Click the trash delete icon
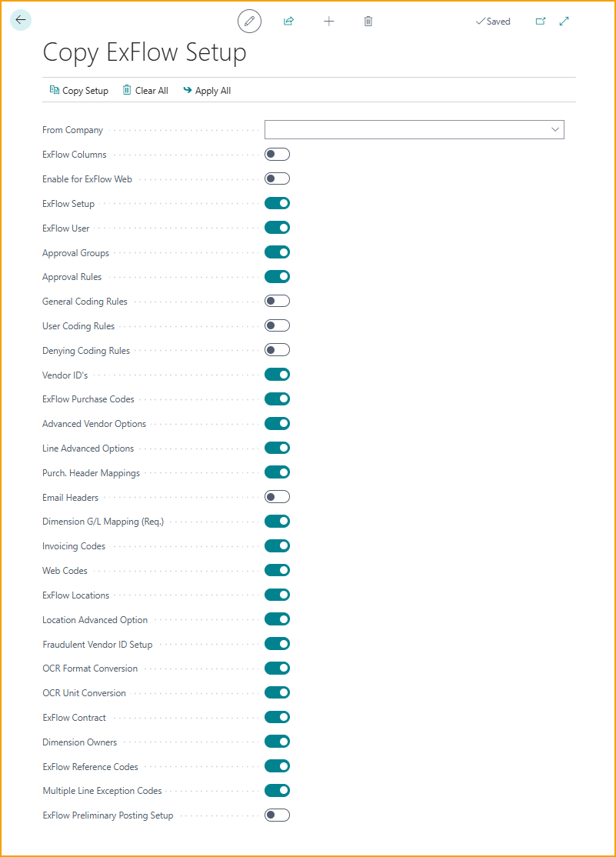This screenshot has width=616, height=857. (x=368, y=22)
